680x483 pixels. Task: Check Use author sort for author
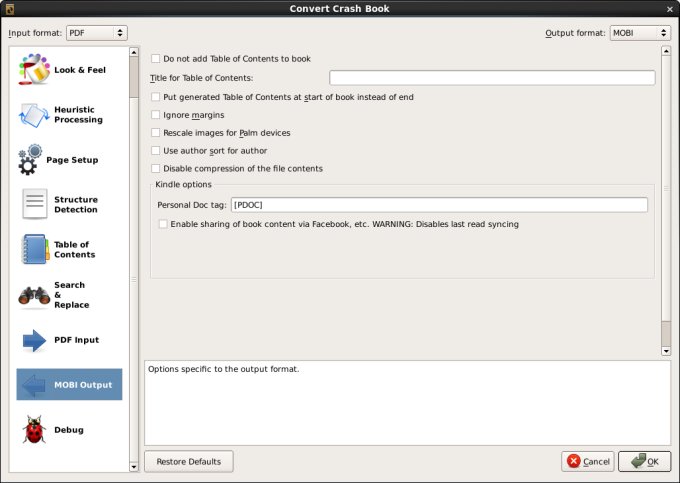[155, 150]
